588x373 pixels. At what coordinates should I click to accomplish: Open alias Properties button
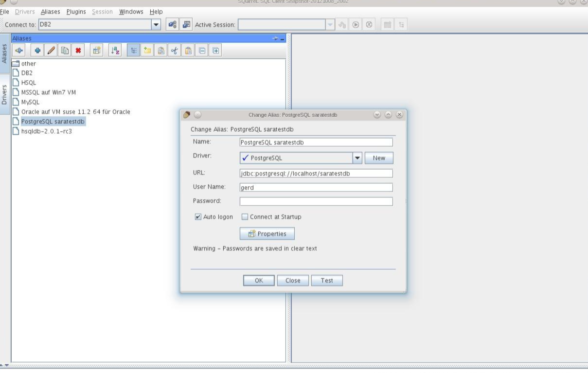[x=267, y=234]
